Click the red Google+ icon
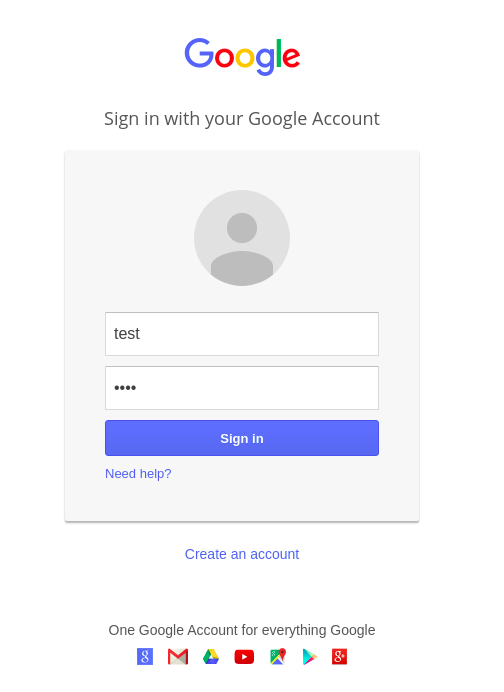 [x=339, y=657]
